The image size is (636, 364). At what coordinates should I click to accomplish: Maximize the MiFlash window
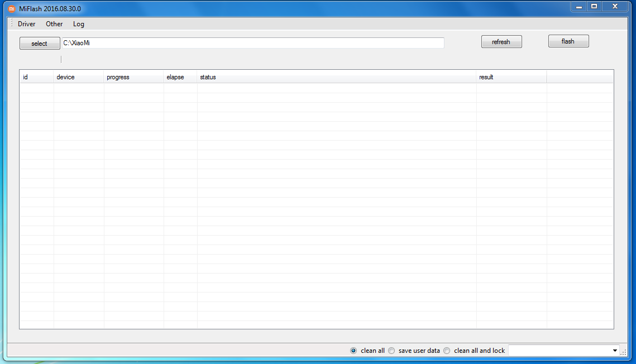594,6
